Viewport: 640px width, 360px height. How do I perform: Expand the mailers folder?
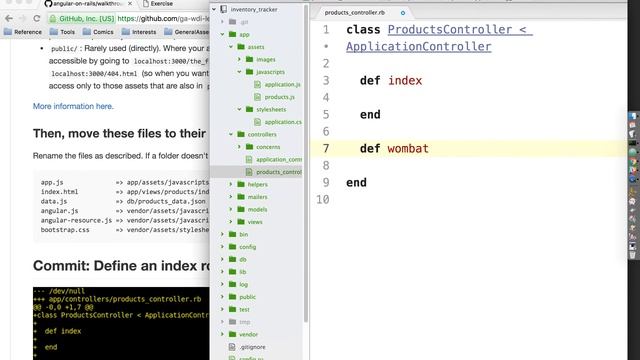click(x=231, y=197)
